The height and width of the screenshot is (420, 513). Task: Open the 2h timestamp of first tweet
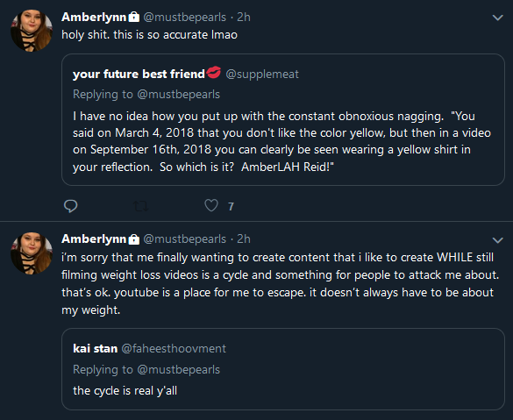click(244, 17)
